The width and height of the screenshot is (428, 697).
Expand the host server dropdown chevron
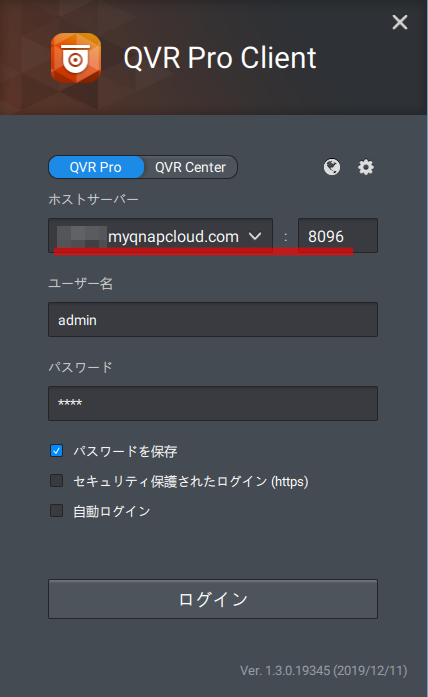[255, 236]
